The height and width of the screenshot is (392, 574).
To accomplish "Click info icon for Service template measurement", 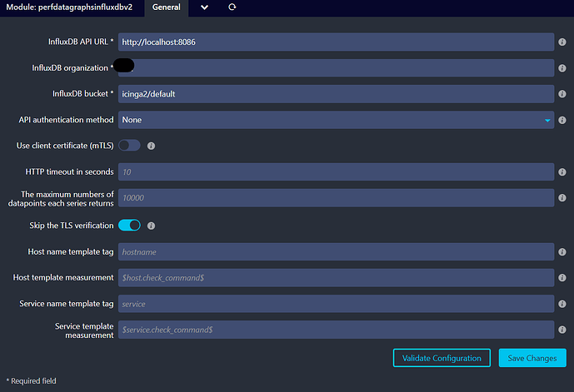I will click(562, 330).
